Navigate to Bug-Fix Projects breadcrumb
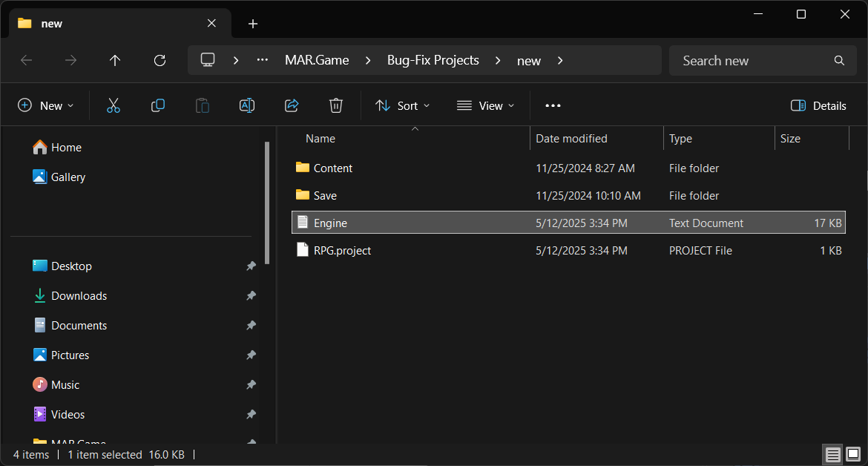This screenshot has height=466, width=868. pyautogui.click(x=433, y=60)
